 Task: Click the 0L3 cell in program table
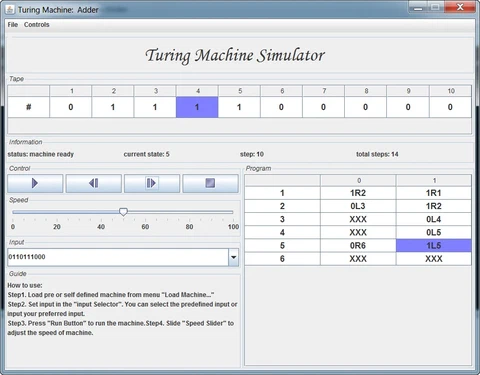pyautogui.click(x=358, y=206)
